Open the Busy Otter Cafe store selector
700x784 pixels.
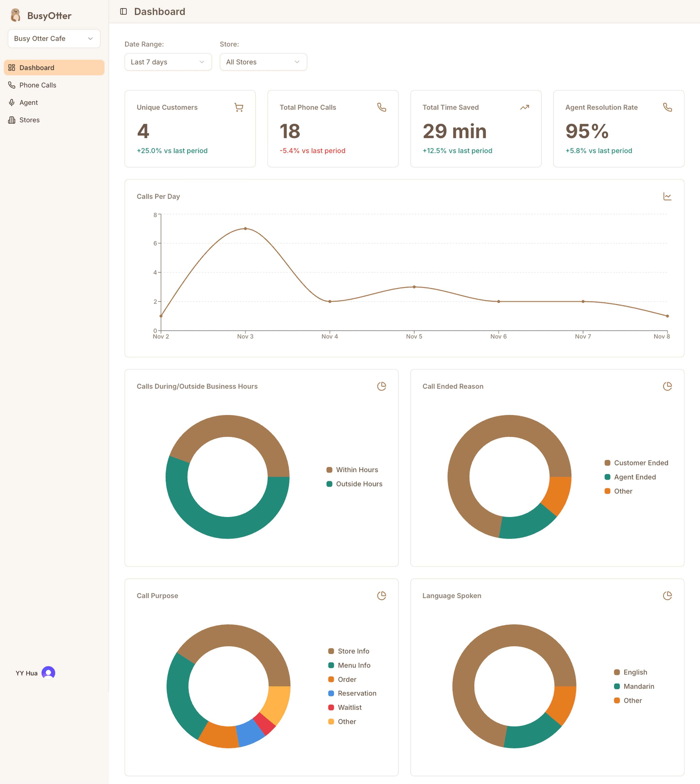[54, 38]
